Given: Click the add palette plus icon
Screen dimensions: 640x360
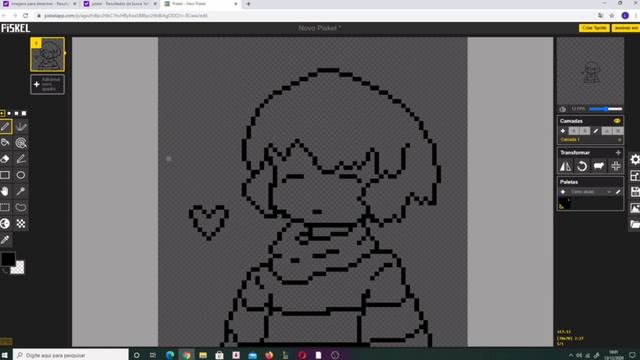Looking at the screenshot, I should pyautogui.click(x=563, y=192).
